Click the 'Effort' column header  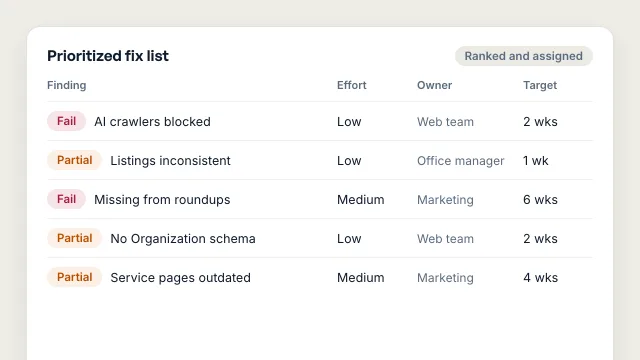pyautogui.click(x=351, y=85)
